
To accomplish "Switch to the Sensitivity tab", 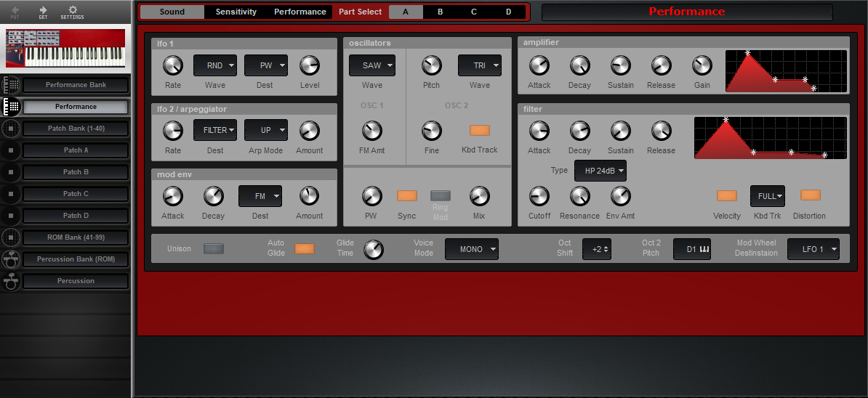I will [x=236, y=12].
